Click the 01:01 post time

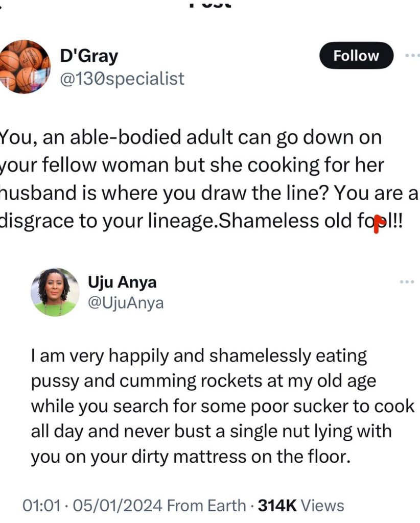tap(42, 506)
